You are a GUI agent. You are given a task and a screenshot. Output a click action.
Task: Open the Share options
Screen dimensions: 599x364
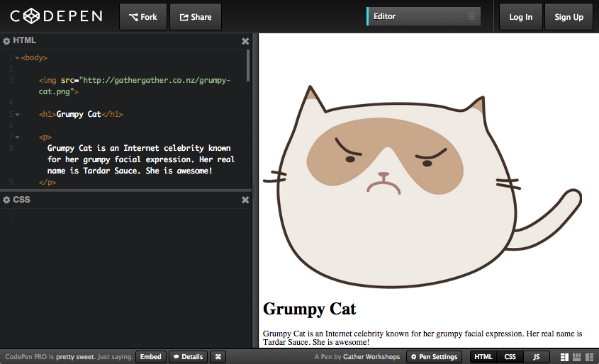click(196, 17)
